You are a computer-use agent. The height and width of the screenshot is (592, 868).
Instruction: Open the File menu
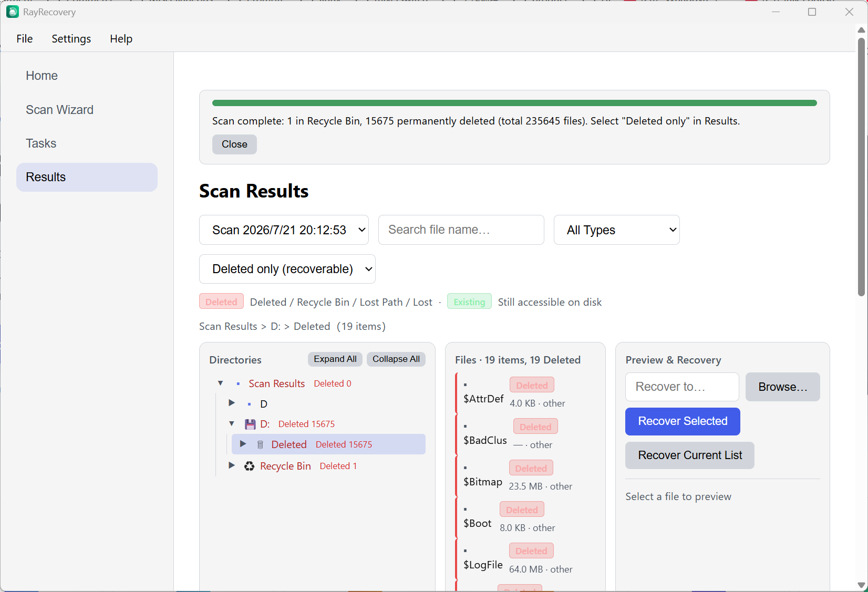24,39
